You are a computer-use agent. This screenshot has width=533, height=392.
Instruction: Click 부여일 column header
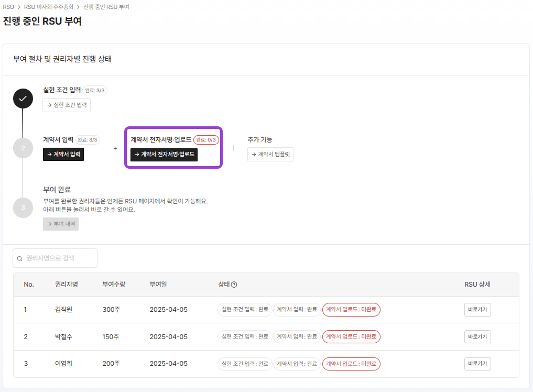(158, 284)
